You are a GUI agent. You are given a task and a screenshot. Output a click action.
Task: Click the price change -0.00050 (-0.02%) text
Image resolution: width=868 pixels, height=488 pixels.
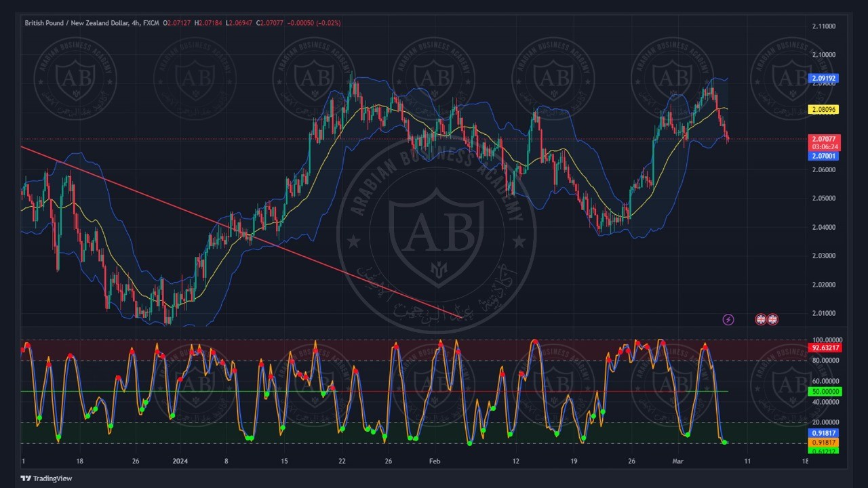pyautogui.click(x=314, y=23)
